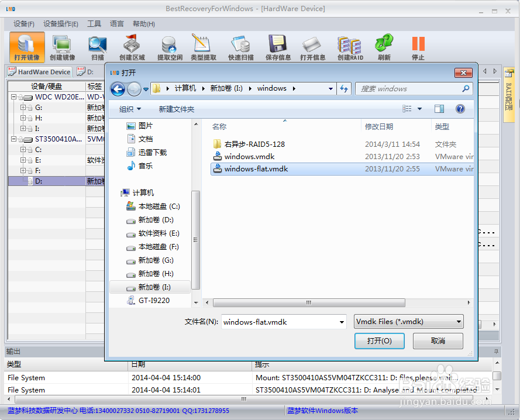The image size is (520, 420).
Task: Click the 取消 button
Action: pyautogui.click(x=438, y=340)
